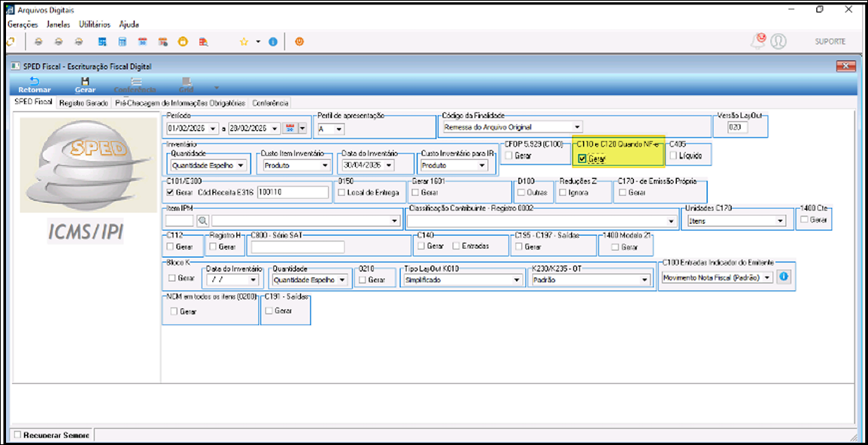Switch to the Registro Gerado tab

(83, 103)
